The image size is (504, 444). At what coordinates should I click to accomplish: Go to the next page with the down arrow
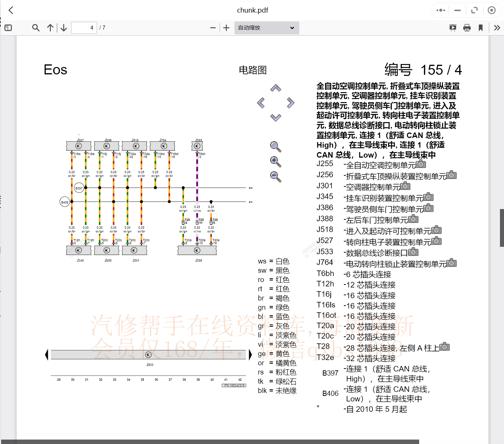(63, 27)
